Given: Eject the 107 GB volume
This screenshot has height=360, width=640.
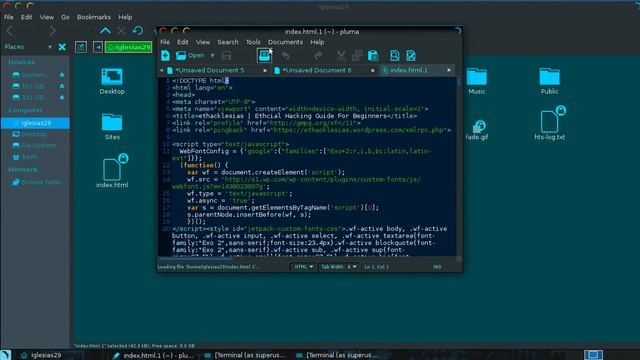Looking at the screenshot, I should pyautogui.click(x=62, y=86).
